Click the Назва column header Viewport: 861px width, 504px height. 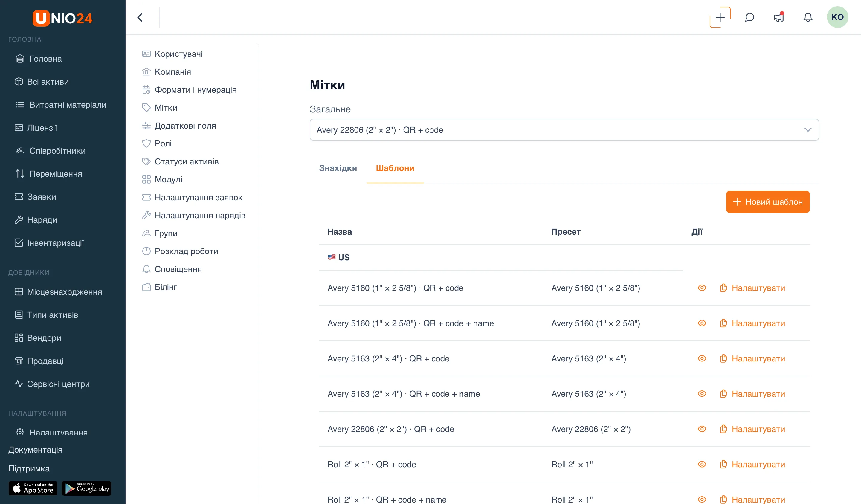(x=340, y=232)
